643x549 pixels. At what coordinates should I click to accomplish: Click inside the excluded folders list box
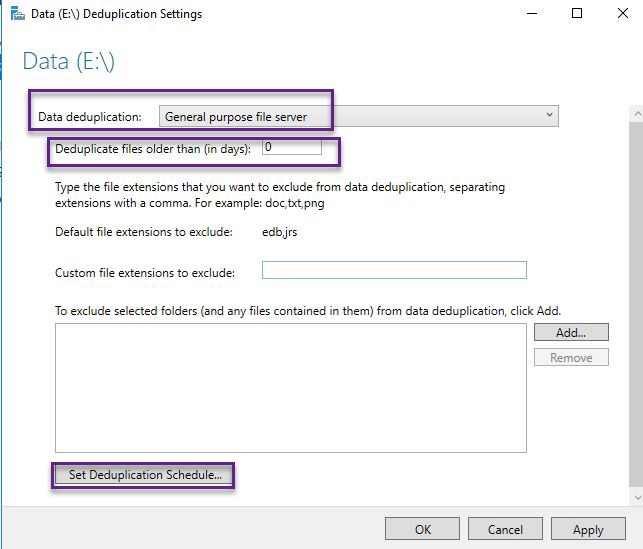(x=291, y=388)
